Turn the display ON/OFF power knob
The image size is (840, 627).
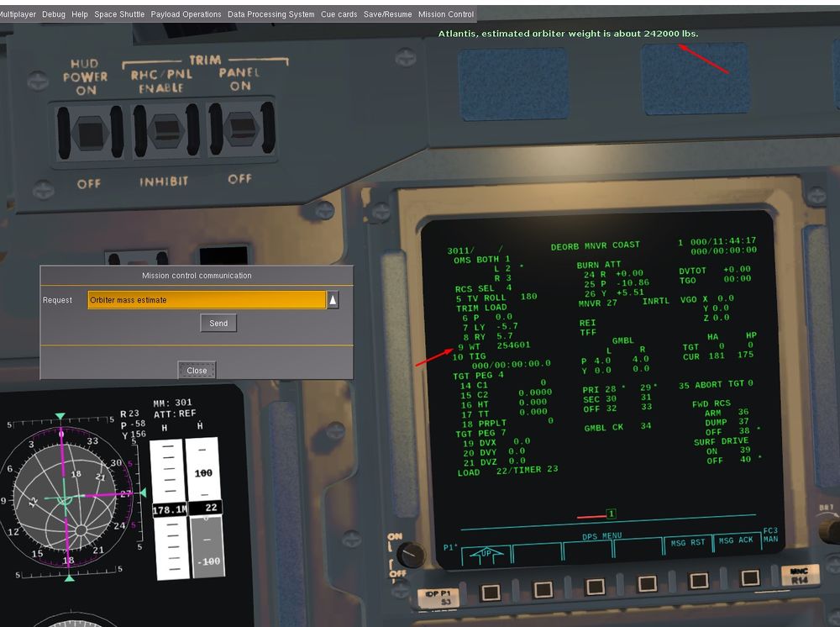(411, 554)
